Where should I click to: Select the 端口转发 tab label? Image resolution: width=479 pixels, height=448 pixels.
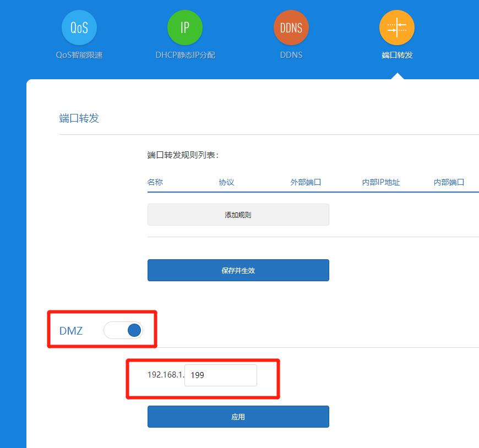click(x=397, y=55)
